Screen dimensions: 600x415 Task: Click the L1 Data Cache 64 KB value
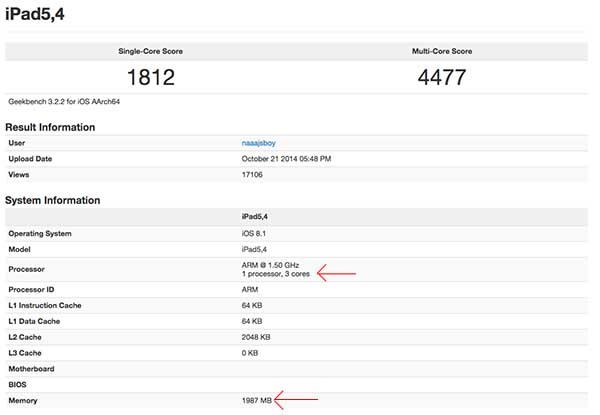[x=252, y=321]
